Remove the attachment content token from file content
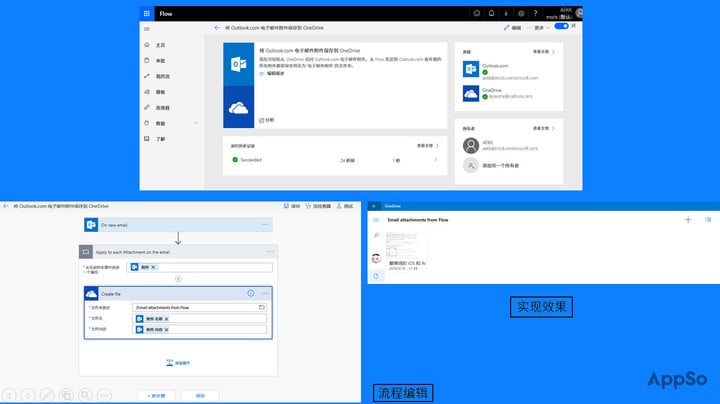This screenshot has width=720, height=404. [x=167, y=330]
